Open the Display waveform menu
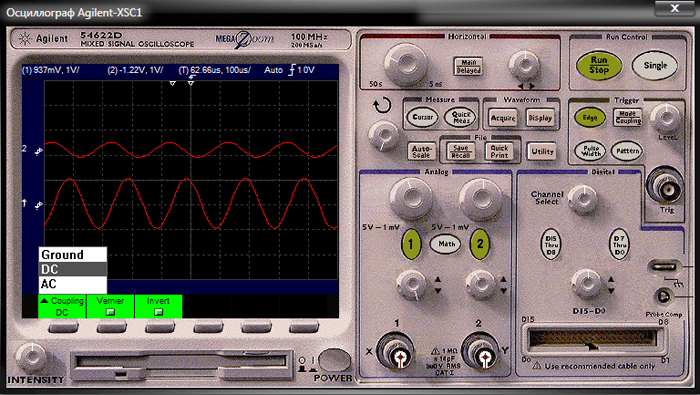 pos(540,118)
